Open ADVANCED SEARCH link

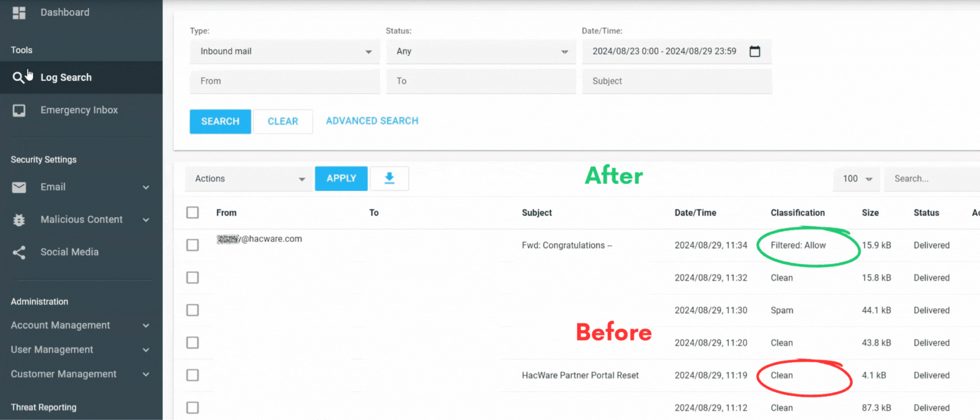pos(372,121)
